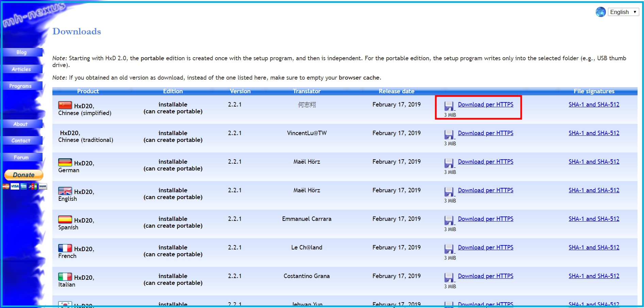Screen dimensions: 644x308
Task: Download Italian HxD per HTTPS
Action: (485, 276)
